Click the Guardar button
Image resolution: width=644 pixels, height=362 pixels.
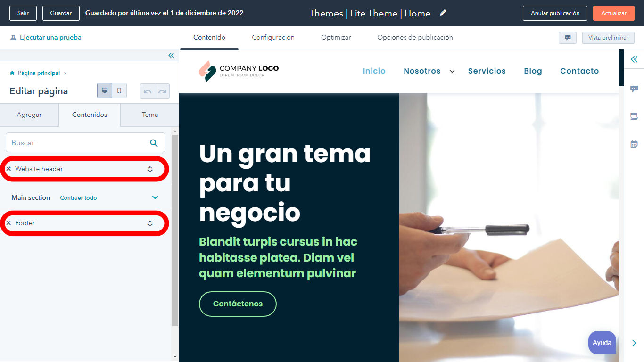coord(61,13)
